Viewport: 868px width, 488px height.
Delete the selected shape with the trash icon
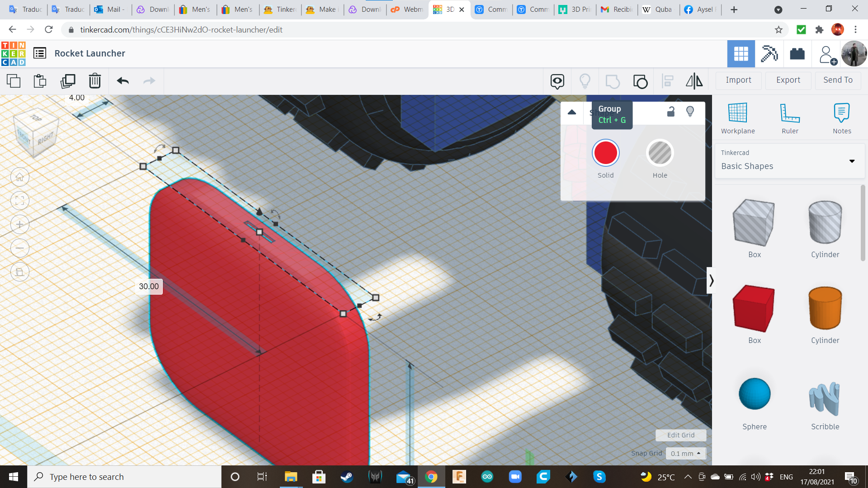point(94,81)
